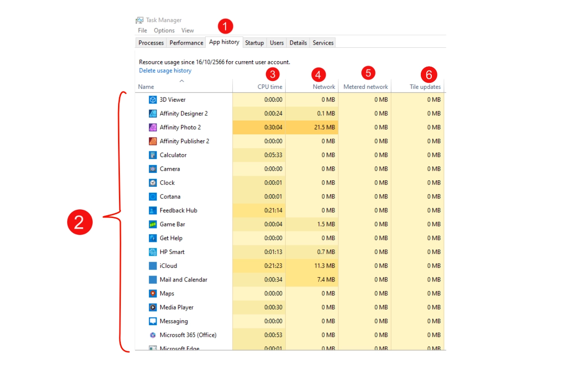Select the iCloud row name
588x368 pixels.
[x=168, y=266]
